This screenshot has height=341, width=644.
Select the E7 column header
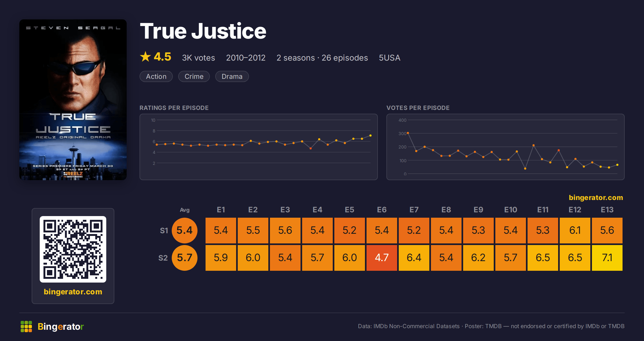414,210
